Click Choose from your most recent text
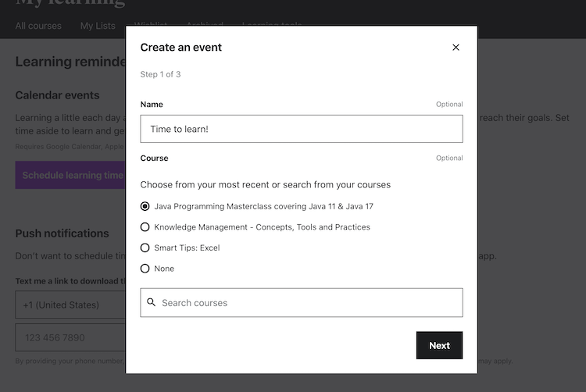 click(266, 185)
